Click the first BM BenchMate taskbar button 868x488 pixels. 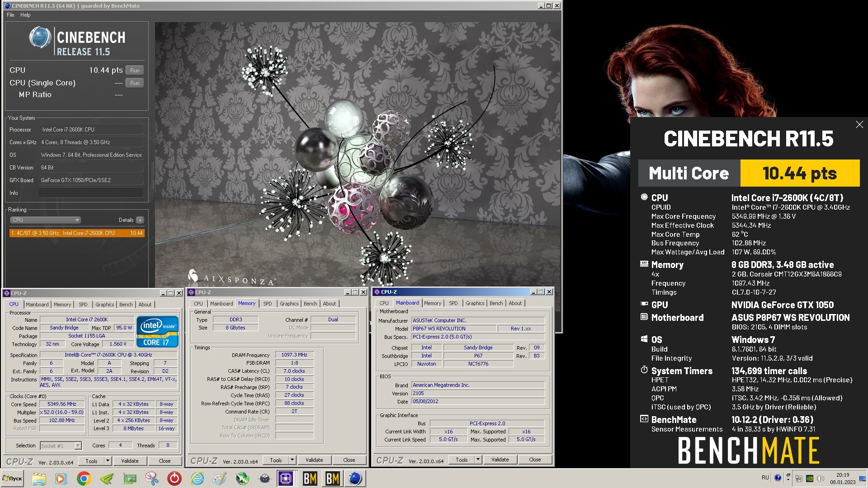310,479
